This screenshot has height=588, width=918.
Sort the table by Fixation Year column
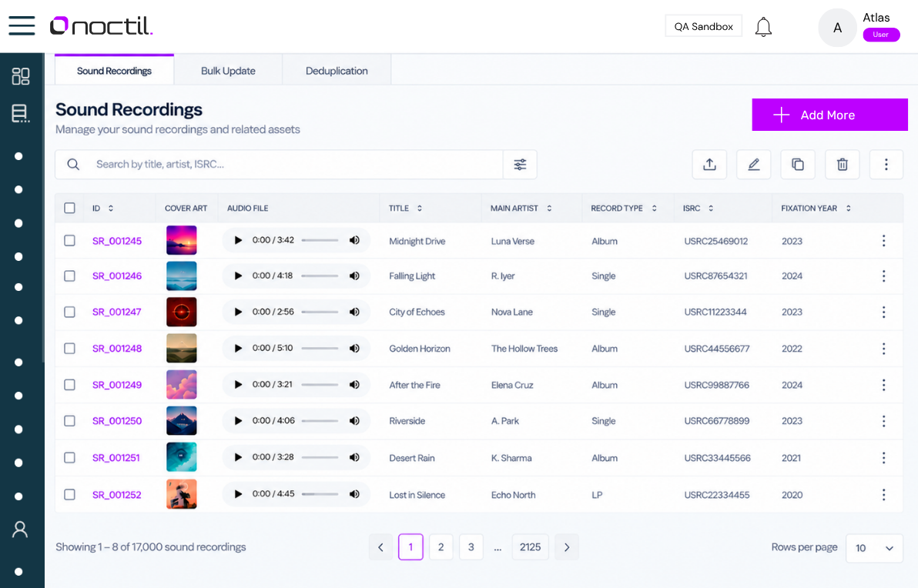tap(849, 209)
